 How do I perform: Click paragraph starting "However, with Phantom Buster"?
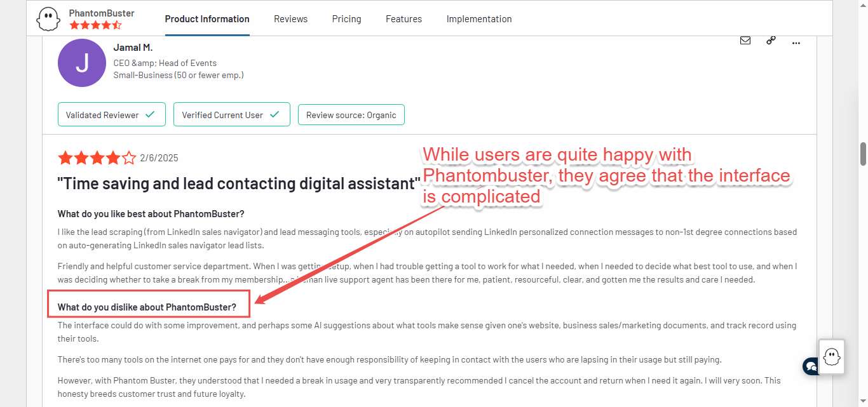[x=419, y=387]
